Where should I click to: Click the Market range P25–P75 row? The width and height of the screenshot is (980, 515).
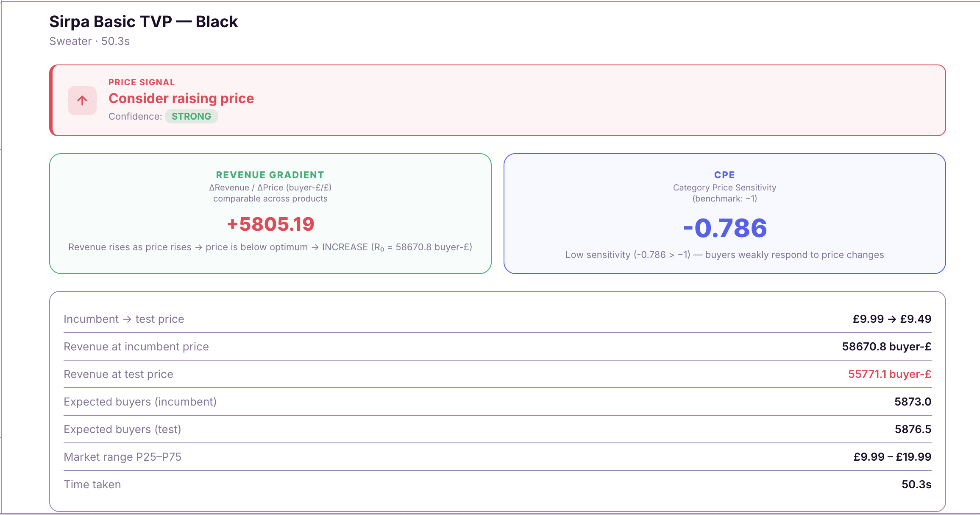(x=122, y=457)
